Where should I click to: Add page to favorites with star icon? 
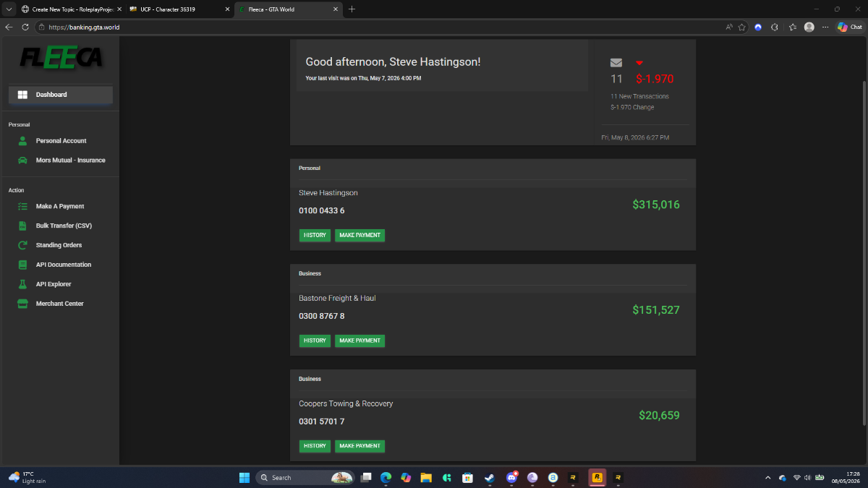click(742, 27)
